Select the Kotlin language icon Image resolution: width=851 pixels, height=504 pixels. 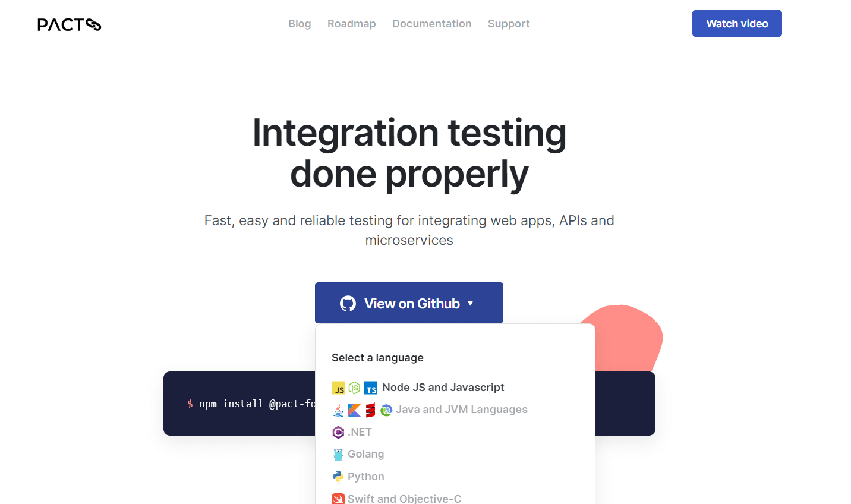tap(354, 409)
